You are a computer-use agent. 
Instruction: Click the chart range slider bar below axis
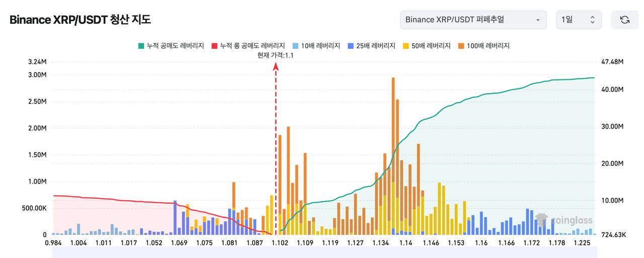pos(324,252)
